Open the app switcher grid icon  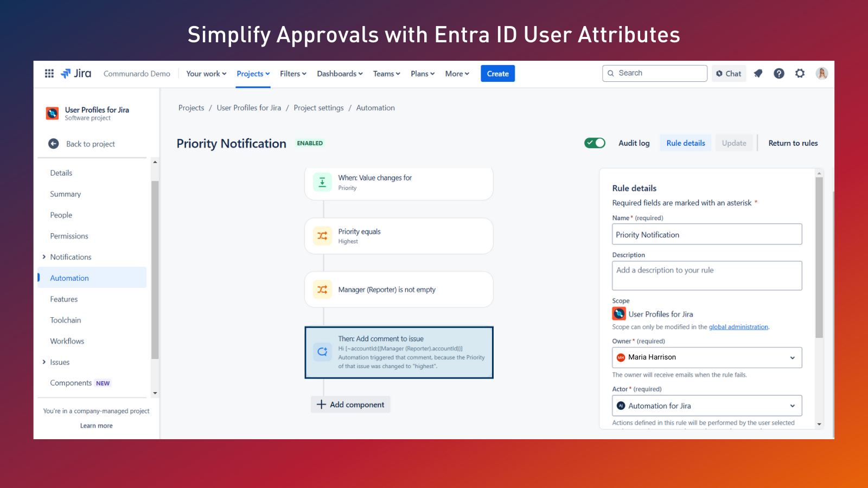(x=49, y=73)
